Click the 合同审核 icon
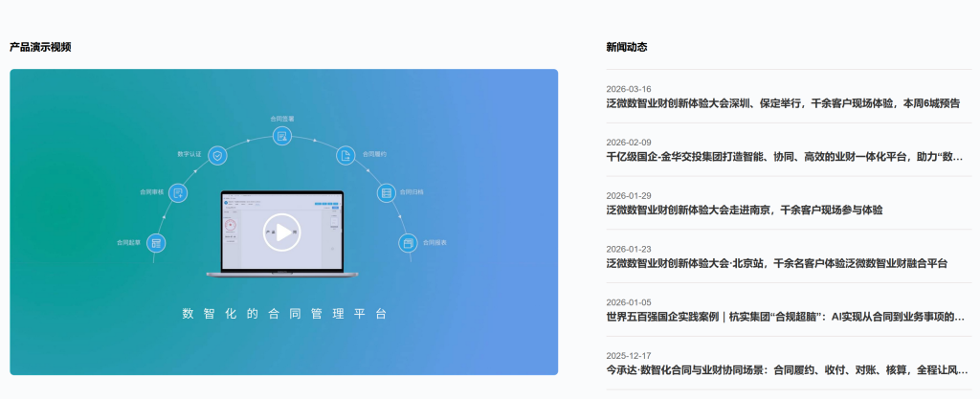The image size is (980, 399). pos(178,192)
